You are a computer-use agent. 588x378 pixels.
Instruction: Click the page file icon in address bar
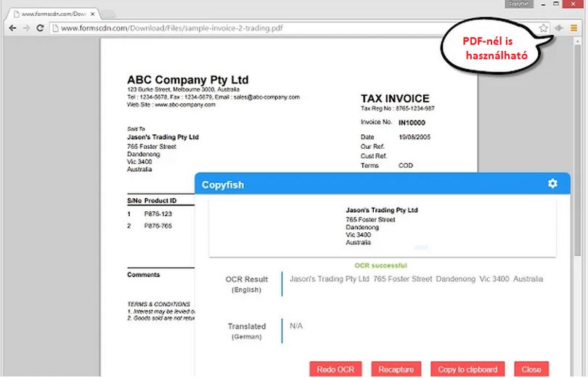[x=55, y=28]
